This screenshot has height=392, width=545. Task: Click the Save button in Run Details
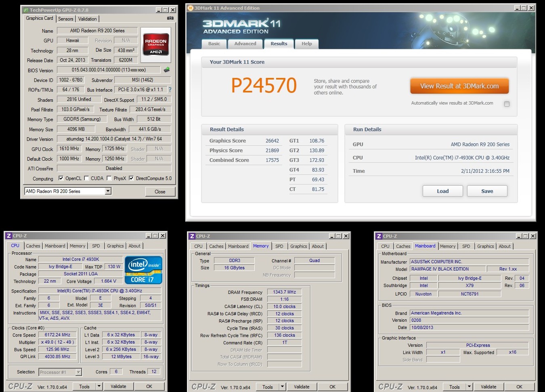(x=487, y=191)
